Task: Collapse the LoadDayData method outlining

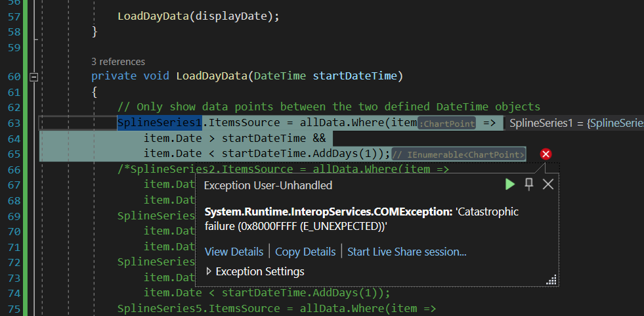Action: coord(35,76)
